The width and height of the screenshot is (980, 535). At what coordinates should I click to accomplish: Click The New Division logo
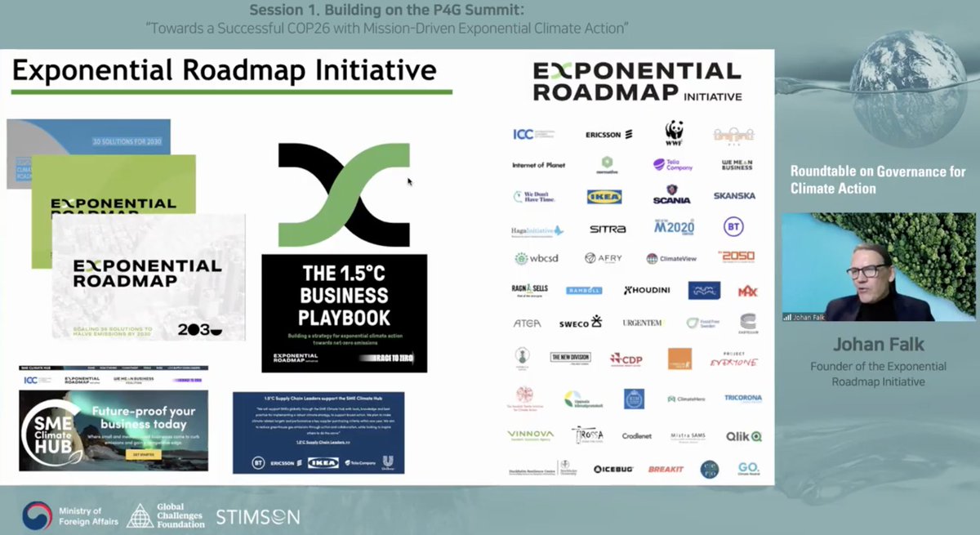[x=571, y=358]
